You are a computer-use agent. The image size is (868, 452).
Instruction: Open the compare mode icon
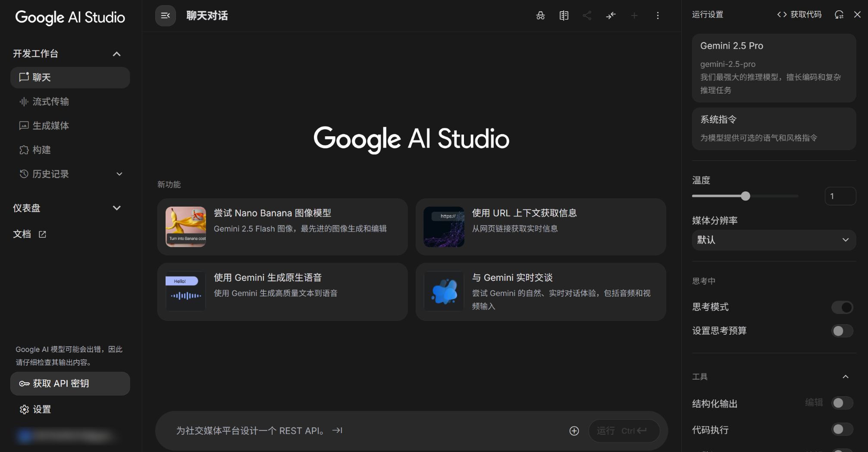[564, 16]
